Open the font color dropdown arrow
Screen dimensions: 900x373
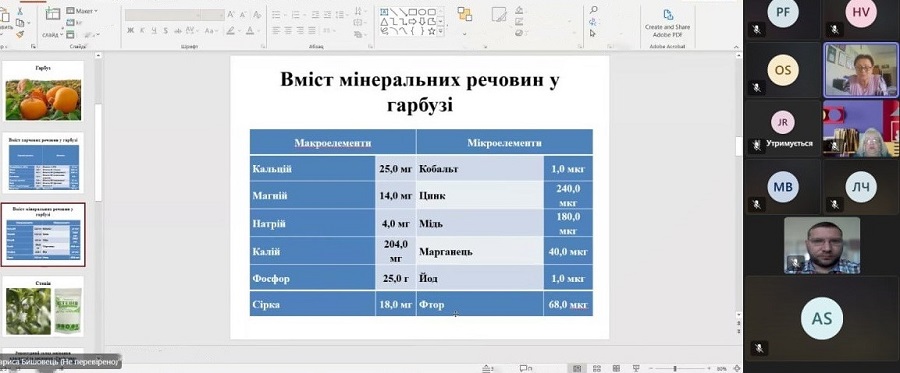click(258, 30)
